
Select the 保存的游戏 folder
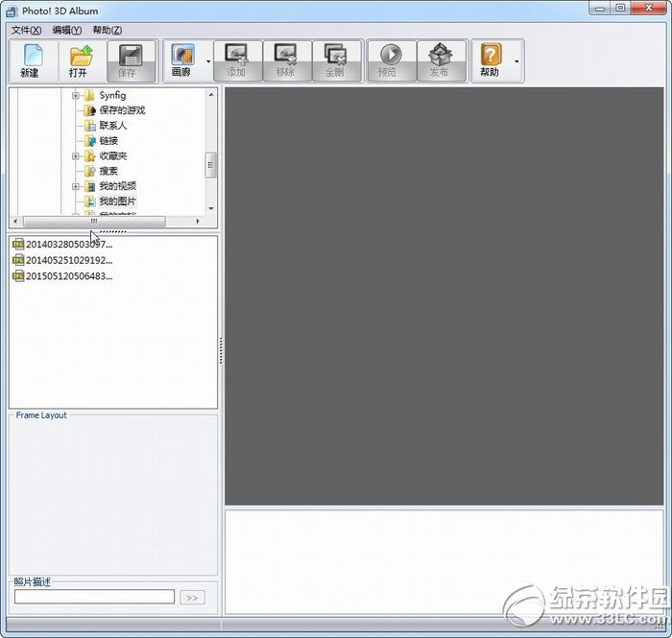[x=122, y=110]
